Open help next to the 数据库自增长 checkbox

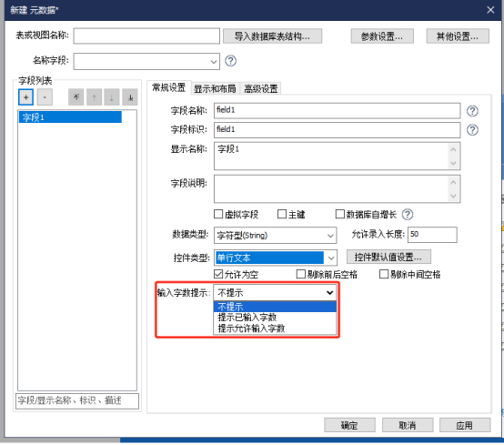[x=408, y=214]
